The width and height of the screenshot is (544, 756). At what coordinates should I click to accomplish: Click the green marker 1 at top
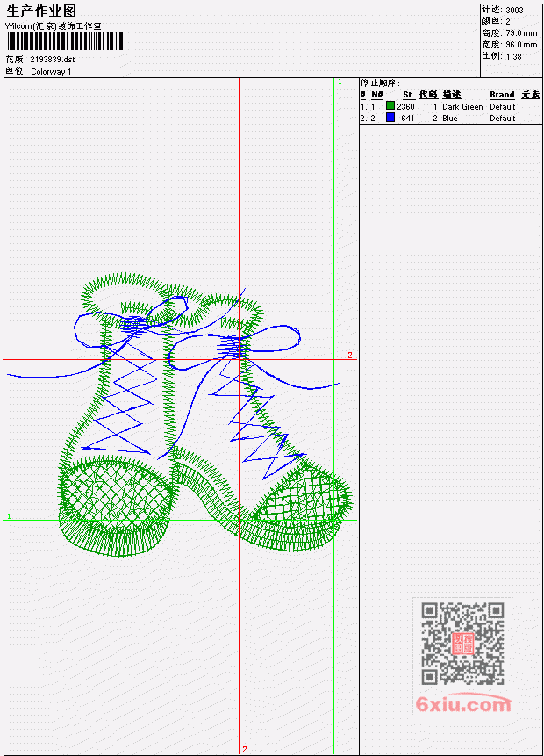[x=340, y=82]
